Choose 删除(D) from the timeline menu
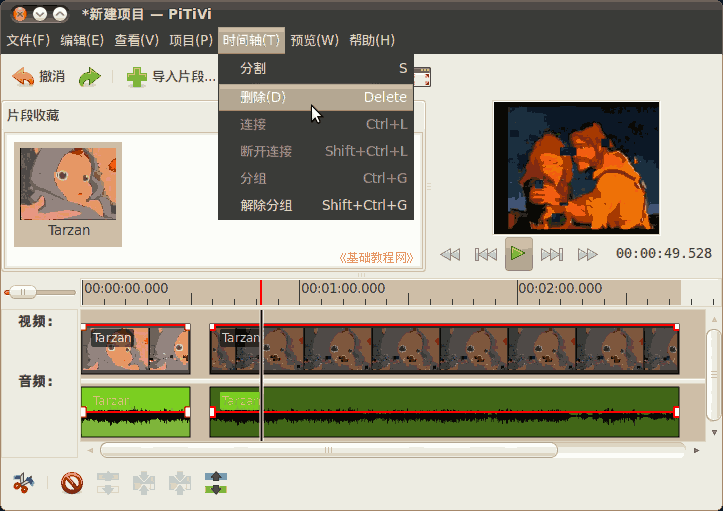Viewport: 723px width, 511px height. click(x=316, y=97)
